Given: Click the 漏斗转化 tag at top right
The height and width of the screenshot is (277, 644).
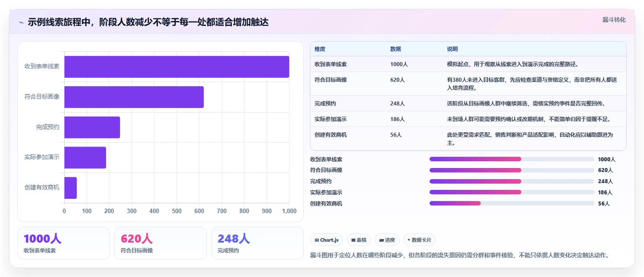Looking at the screenshot, I should pyautogui.click(x=614, y=20).
